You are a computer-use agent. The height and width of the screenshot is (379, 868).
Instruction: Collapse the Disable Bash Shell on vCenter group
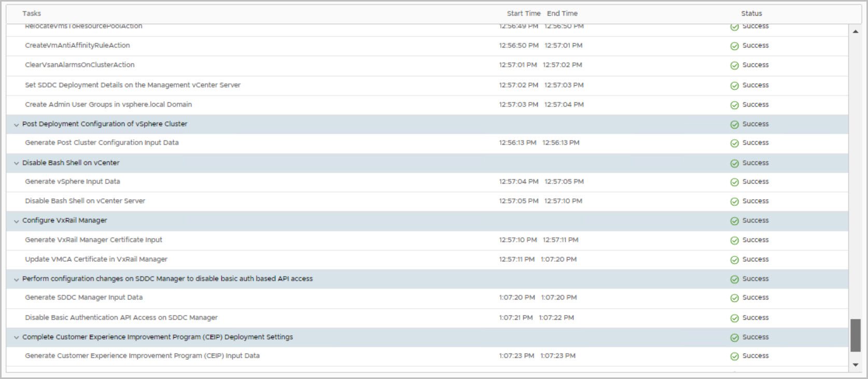coord(16,163)
